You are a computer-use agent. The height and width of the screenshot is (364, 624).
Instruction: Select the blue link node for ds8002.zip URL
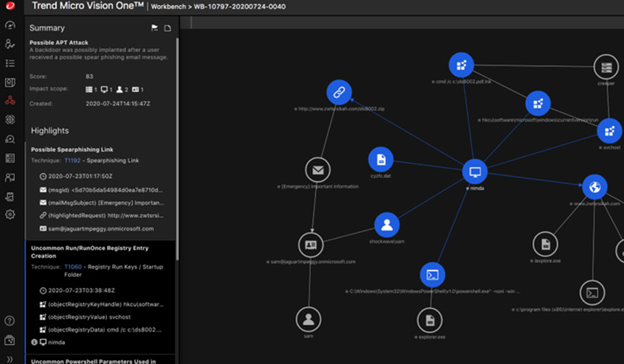[x=339, y=92]
